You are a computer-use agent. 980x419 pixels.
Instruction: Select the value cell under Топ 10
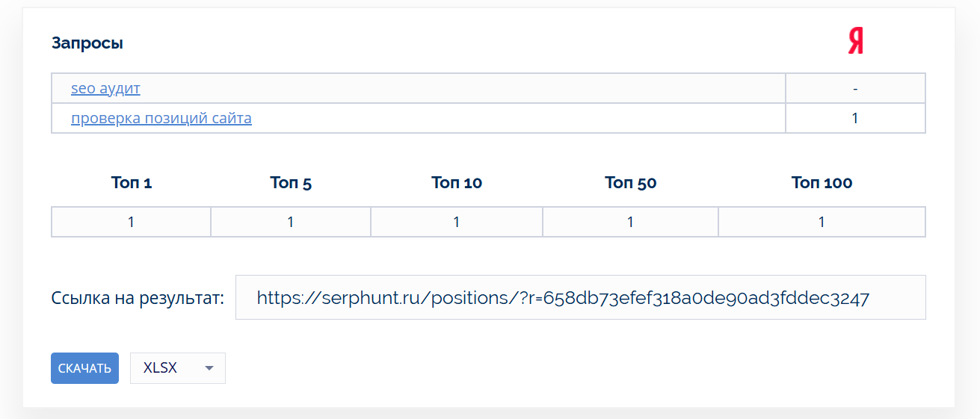coord(457,222)
